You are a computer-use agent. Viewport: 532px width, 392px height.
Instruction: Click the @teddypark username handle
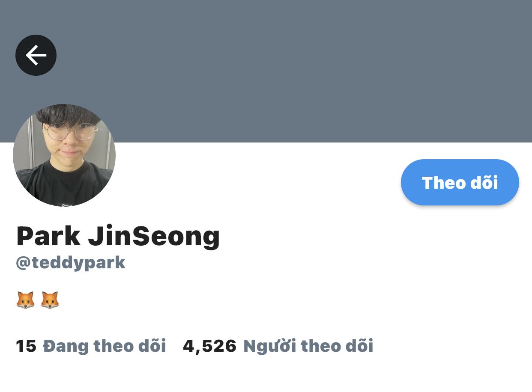[x=71, y=262]
